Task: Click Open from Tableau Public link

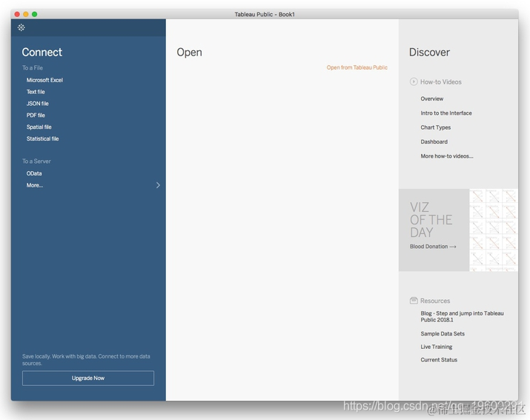Action: [x=357, y=67]
